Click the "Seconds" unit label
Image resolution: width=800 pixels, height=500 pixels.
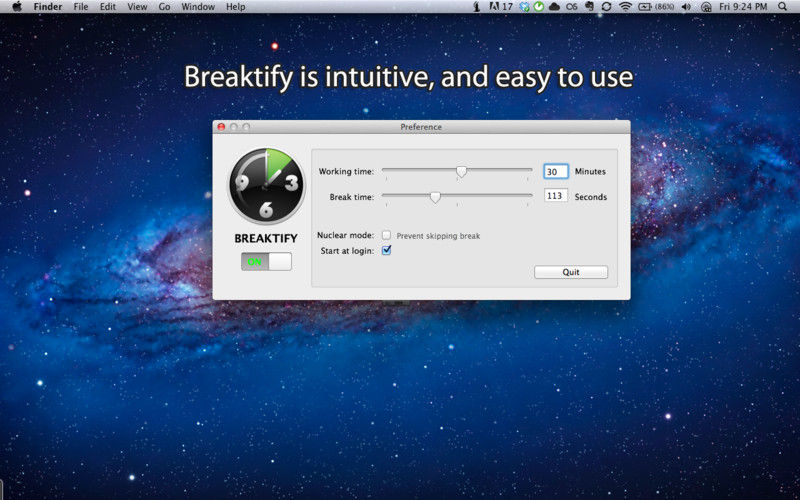pos(591,197)
